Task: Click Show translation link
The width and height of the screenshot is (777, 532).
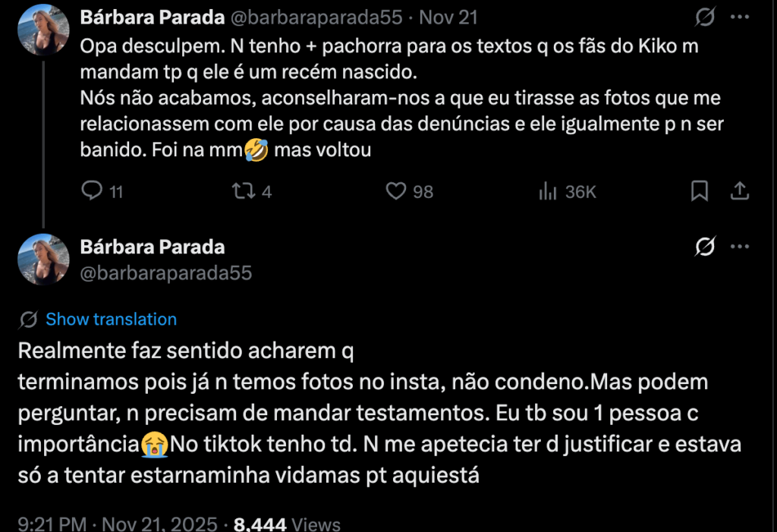Action: click(x=111, y=320)
